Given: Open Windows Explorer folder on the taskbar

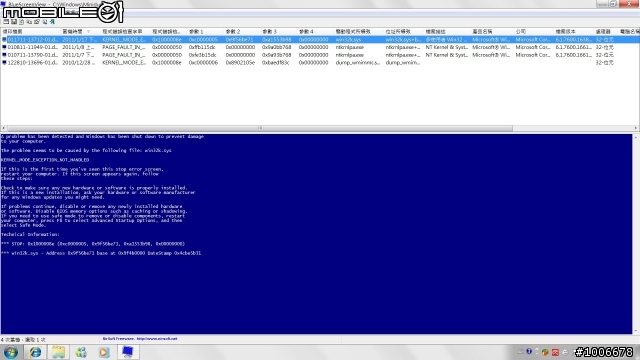Looking at the screenshot, I should (x=58, y=352).
